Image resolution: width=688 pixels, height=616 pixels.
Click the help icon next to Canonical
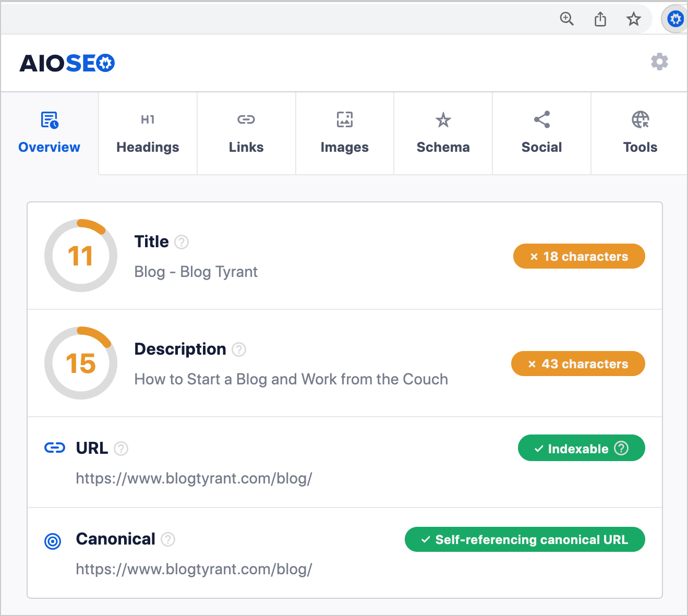click(168, 539)
